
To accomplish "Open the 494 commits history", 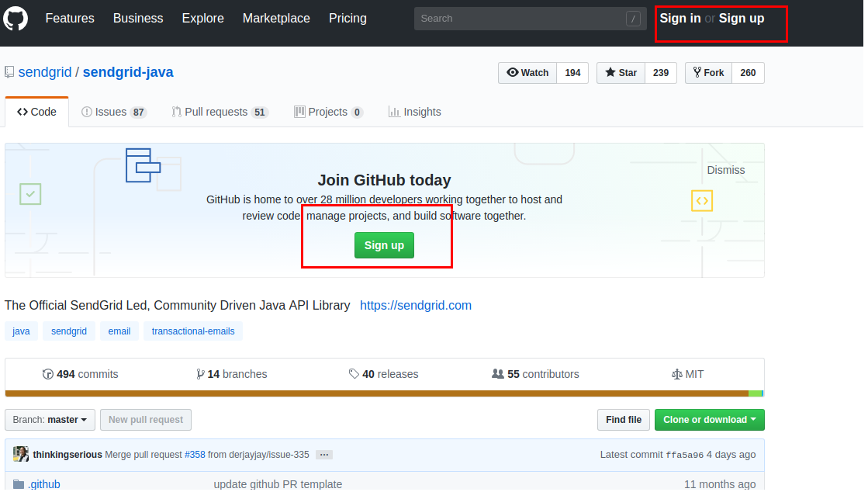I will (81, 374).
